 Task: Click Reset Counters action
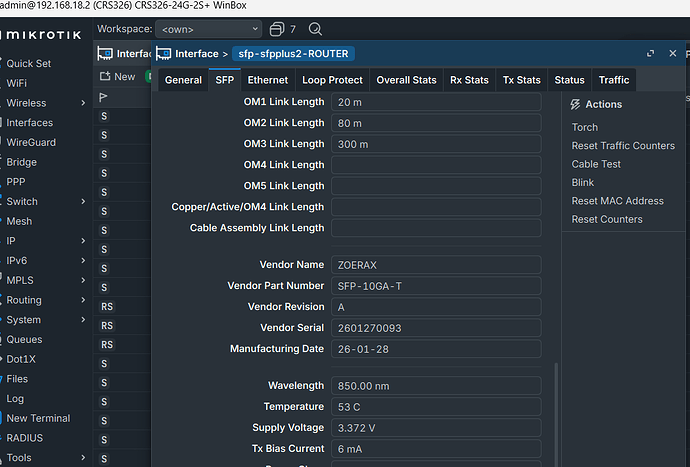pos(607,219)
